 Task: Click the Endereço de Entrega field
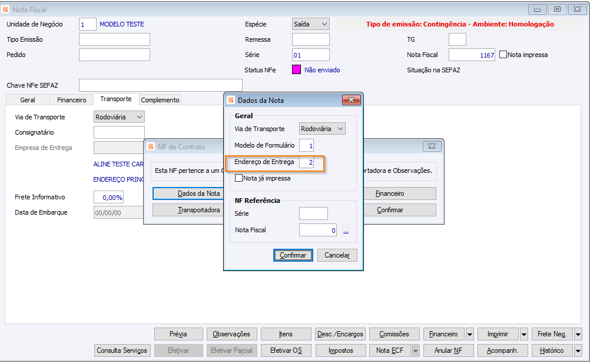click(307, 162)
